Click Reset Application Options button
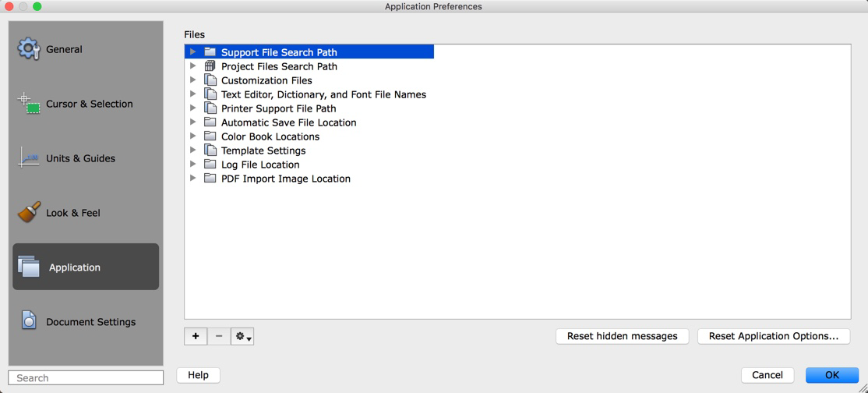The width and height of the screenshot is (868, 393). click(x=773, y=336)
